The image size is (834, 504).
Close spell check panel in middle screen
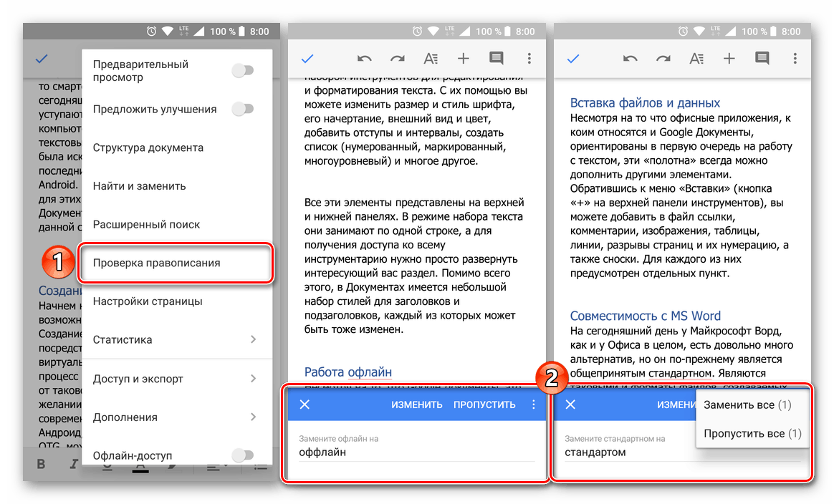[305, 404]
